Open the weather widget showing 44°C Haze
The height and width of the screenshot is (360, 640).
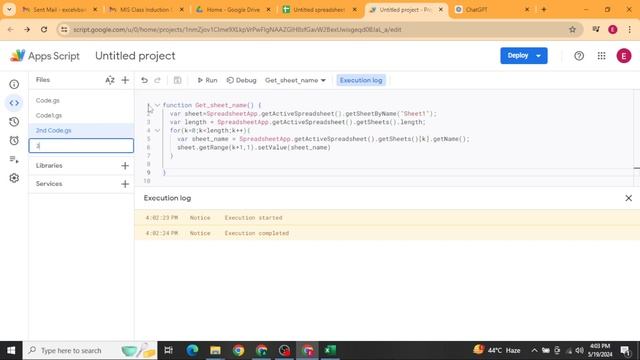[497, 350]
